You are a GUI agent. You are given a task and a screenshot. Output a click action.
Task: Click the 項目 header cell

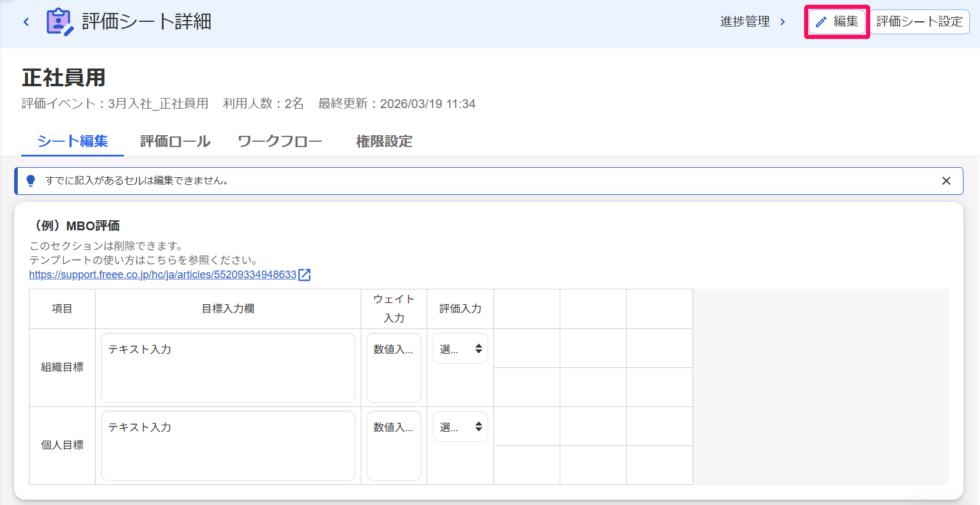62,309
